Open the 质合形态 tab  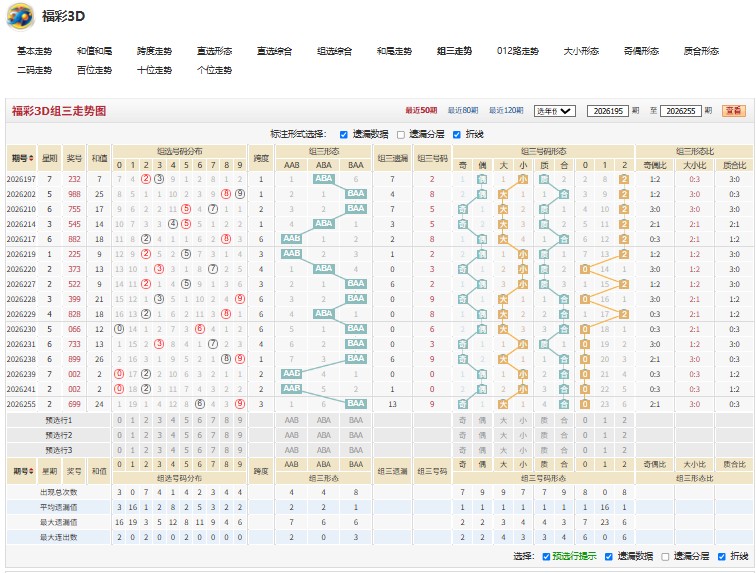click(702, 51)
